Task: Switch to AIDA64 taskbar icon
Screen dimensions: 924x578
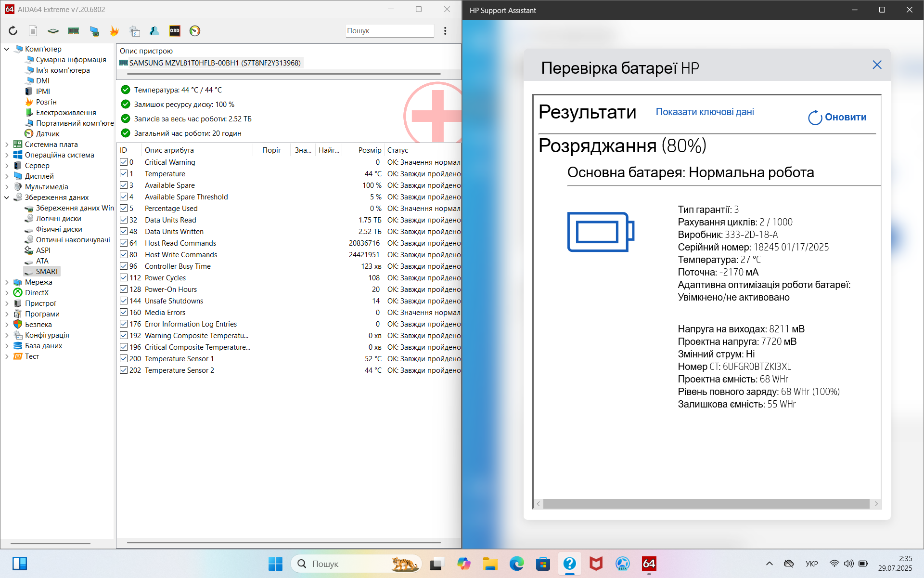Action: (x=649, y=564)
